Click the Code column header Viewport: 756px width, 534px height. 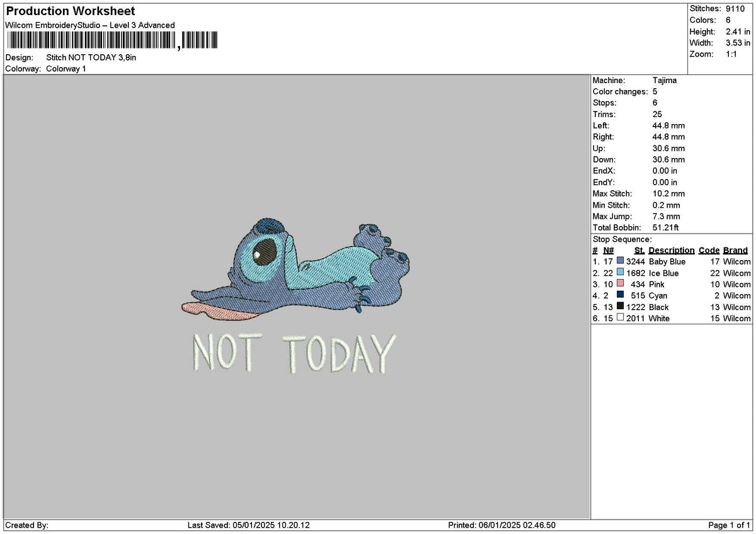point(709,250)
